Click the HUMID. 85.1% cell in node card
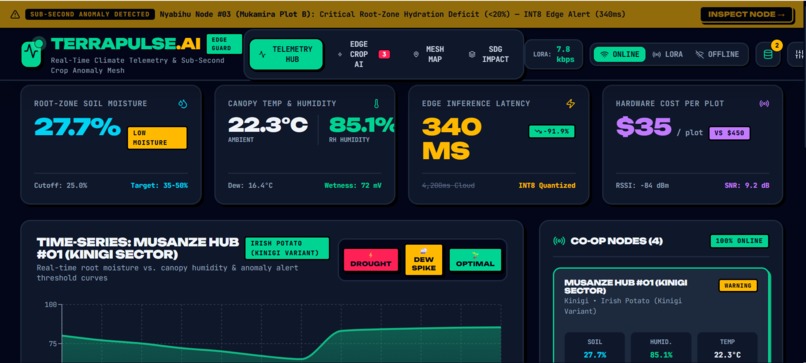 coord(661,348)
